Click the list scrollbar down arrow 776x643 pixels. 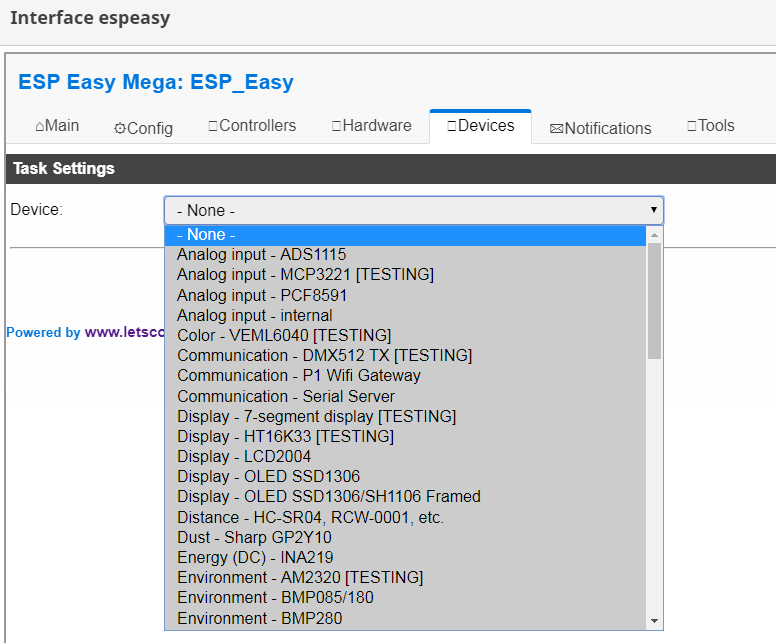pos(654,621)
